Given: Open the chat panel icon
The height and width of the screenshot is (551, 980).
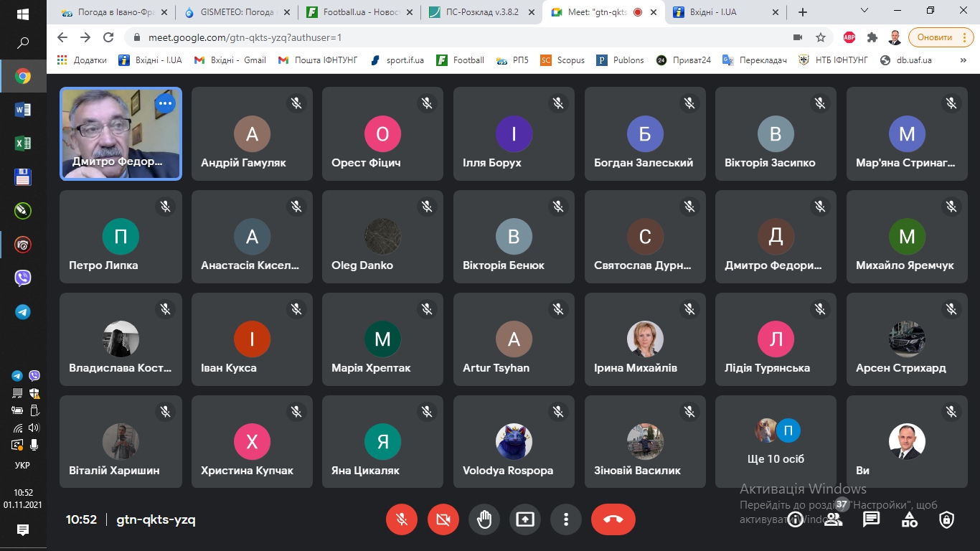Looking at the screenshot, I should click(x=871, y=519).
